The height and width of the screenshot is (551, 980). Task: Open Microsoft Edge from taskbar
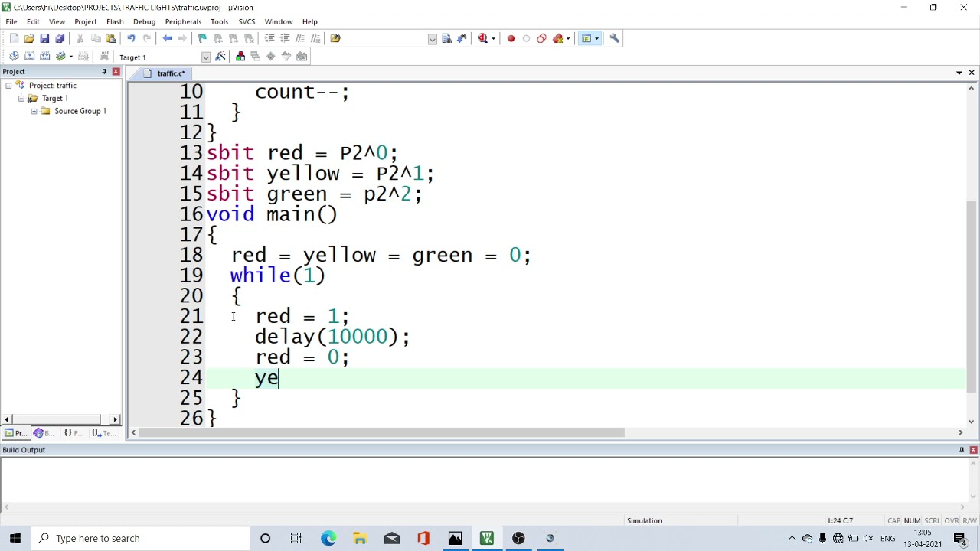click(x=328, y=538)
